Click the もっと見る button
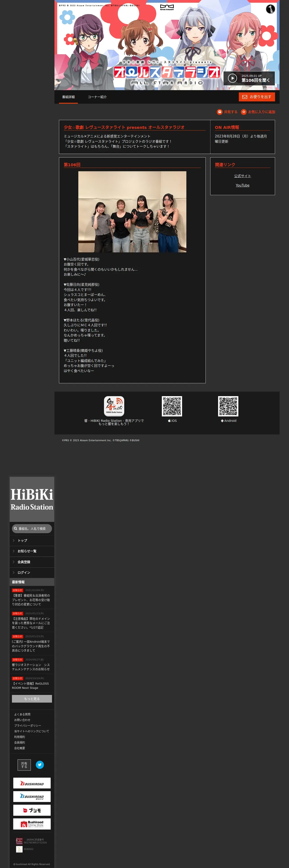Image resolution: width=289 pixels, height=868 pixels. 32,699
